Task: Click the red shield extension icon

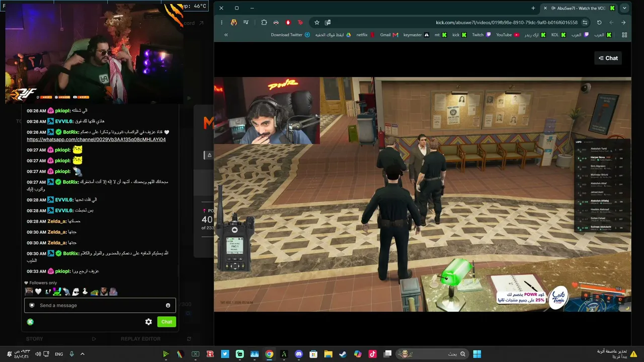Action: pyautogui.click(x=288, y=22)
